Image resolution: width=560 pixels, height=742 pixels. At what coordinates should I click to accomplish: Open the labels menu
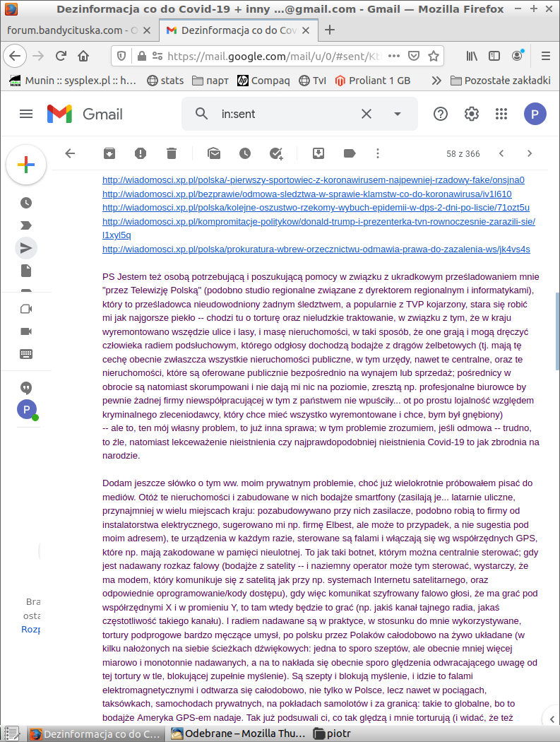coord(350,153)
